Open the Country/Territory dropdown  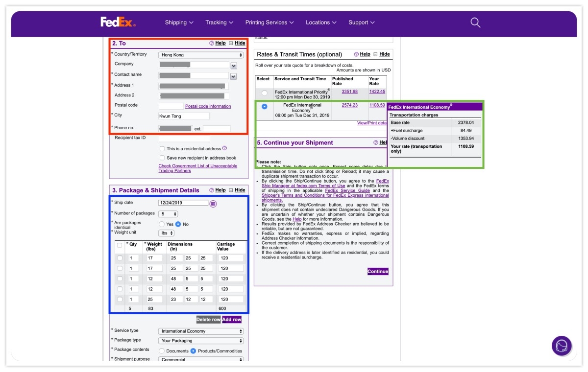(201, 55)
